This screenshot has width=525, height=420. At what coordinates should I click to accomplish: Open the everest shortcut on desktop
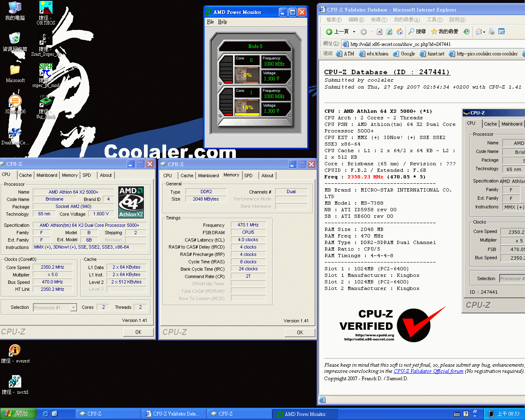click(x=15, y=354)
